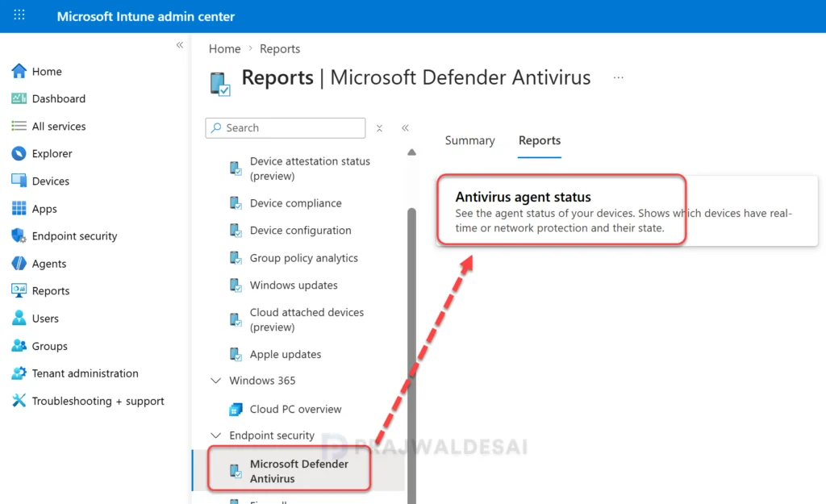Open Cloud attached devices (preview) entry
The width and height of the screenshot is (826, 504).
pyautogui.click(x=307, y=319)
